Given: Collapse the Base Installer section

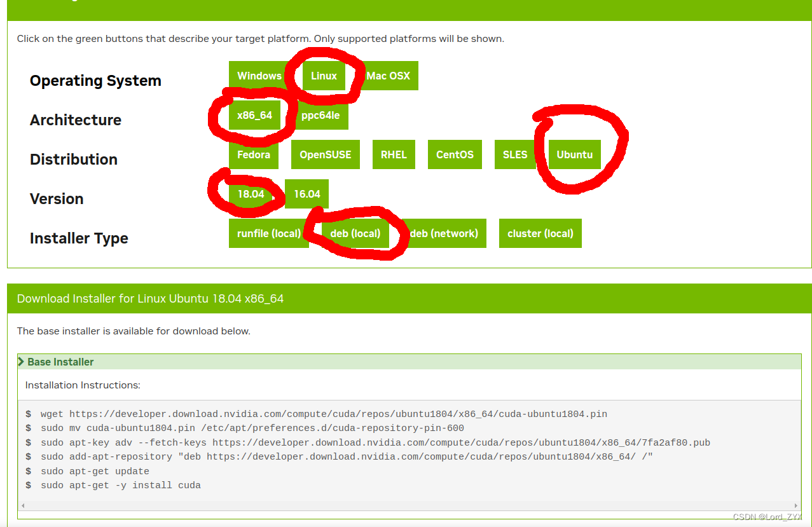Looking at the screenshot, I should (409, 362).
